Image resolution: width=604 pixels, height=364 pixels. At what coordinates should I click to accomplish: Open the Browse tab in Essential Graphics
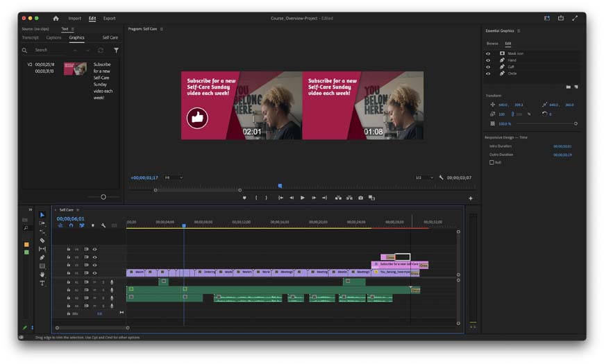(492, 43)
